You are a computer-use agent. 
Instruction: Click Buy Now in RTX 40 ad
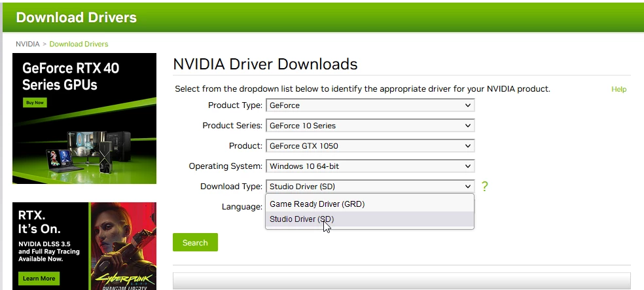point(35,102)
